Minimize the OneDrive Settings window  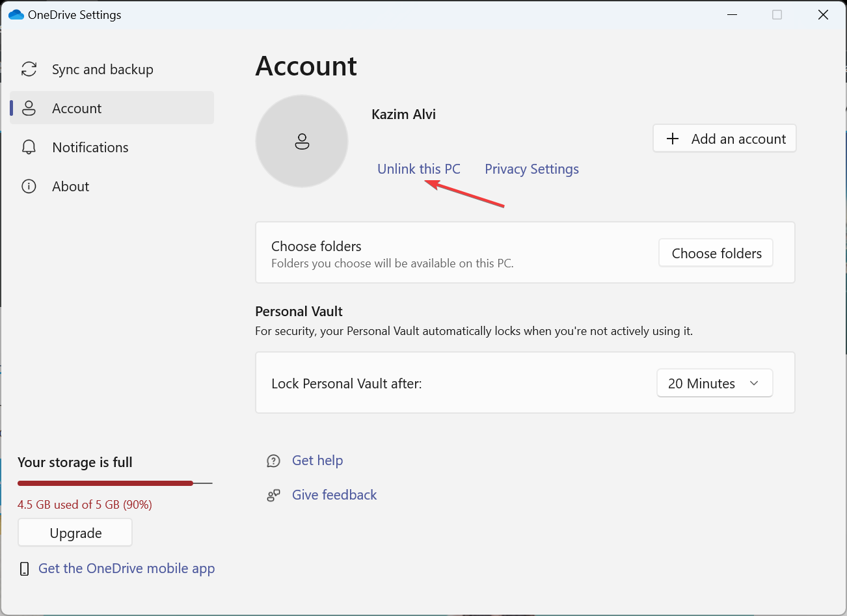click(x=733, y=14)
